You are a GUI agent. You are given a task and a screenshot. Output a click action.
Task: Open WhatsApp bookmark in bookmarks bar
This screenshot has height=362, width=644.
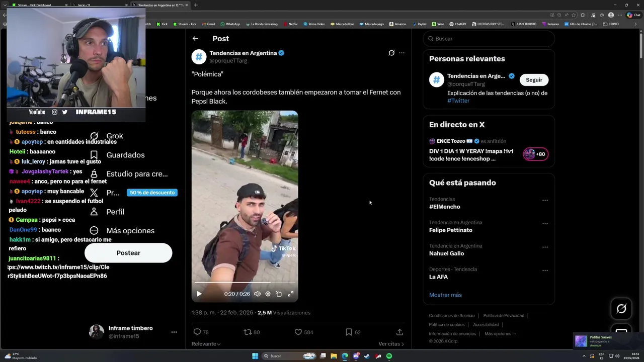(230, 24)
